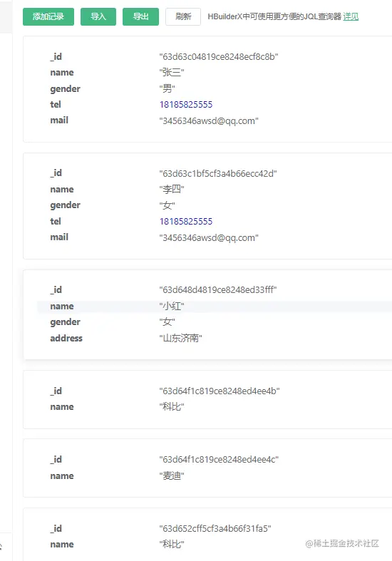Select the highlighted name row 小红

click(215, 307)
